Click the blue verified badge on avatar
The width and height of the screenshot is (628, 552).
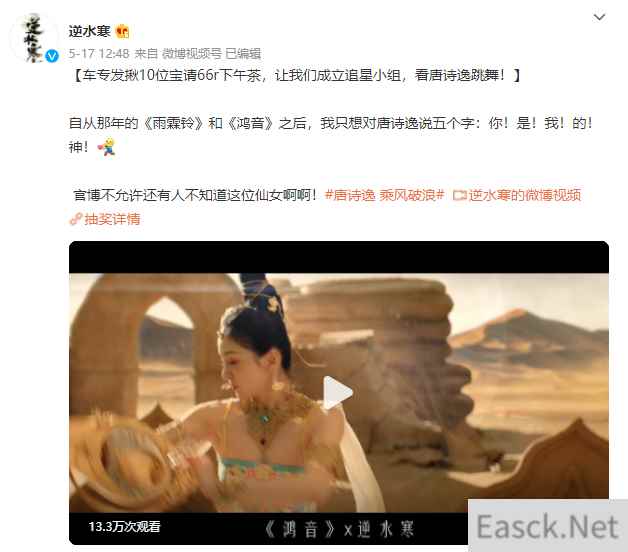(52, 56)
